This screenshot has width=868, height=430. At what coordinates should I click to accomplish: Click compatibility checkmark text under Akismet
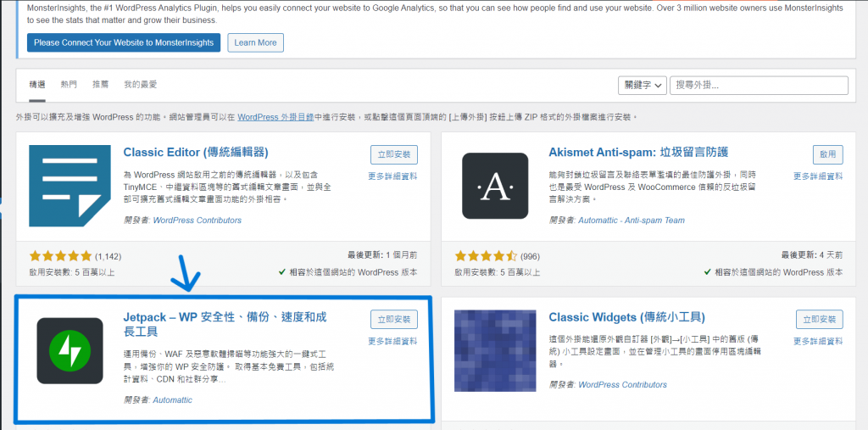pos(773,272)
